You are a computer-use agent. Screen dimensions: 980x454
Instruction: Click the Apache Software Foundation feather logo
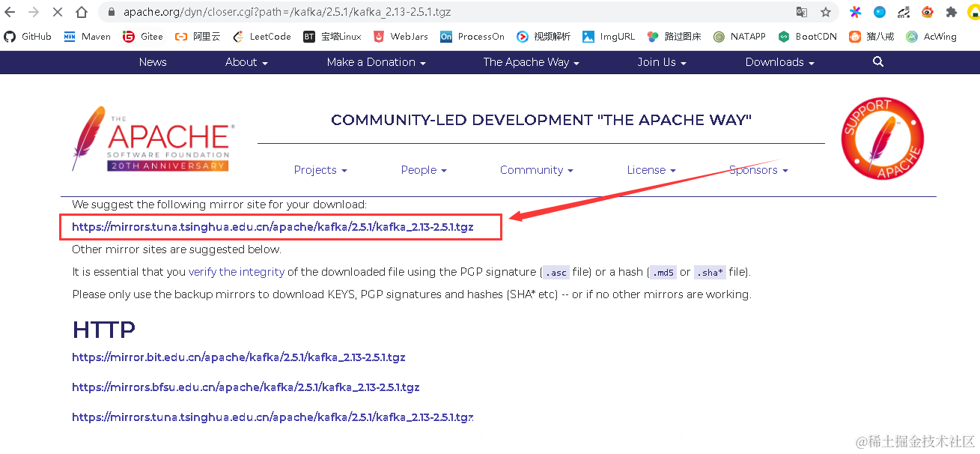coord(152,139)
